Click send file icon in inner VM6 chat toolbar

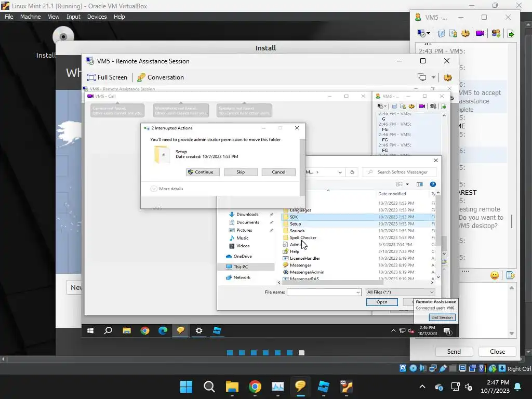point(444,106)
